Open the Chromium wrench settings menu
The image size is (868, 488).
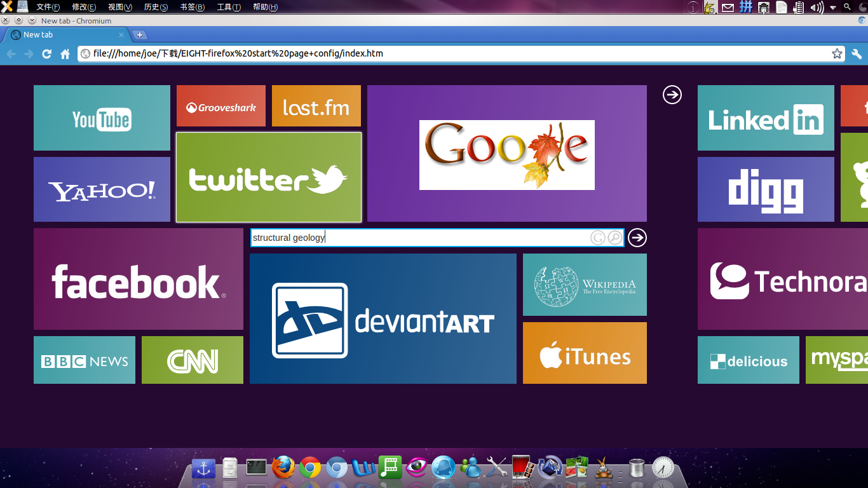pyautogui.click(x=857, y=54)
